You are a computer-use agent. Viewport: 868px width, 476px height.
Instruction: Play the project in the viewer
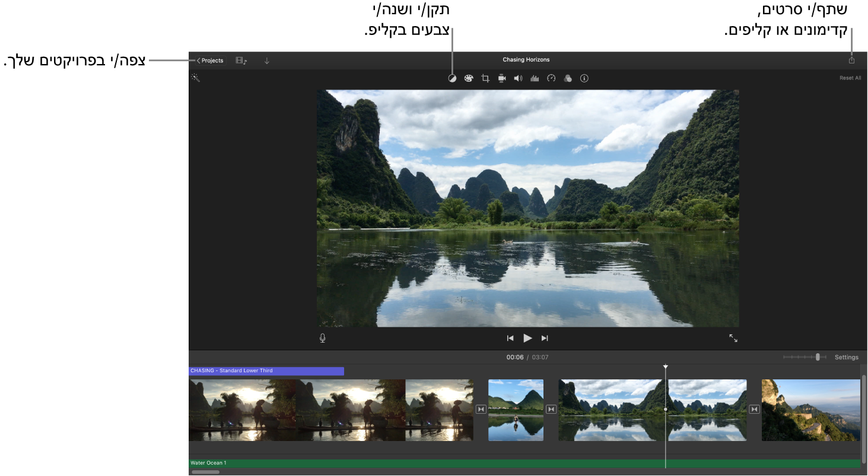pos(527,338)
